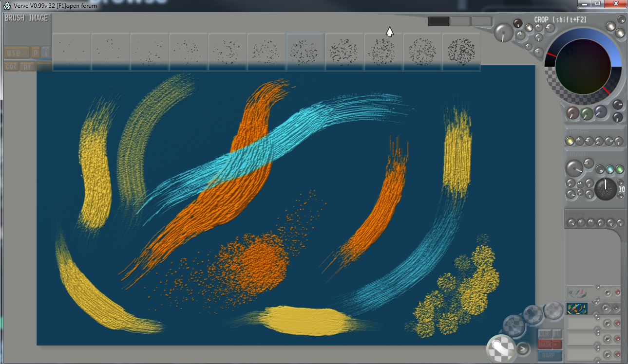This screenshot has width=628, height=364.
Task: Click the 'p' button beside use
Action: coord(36,53)
